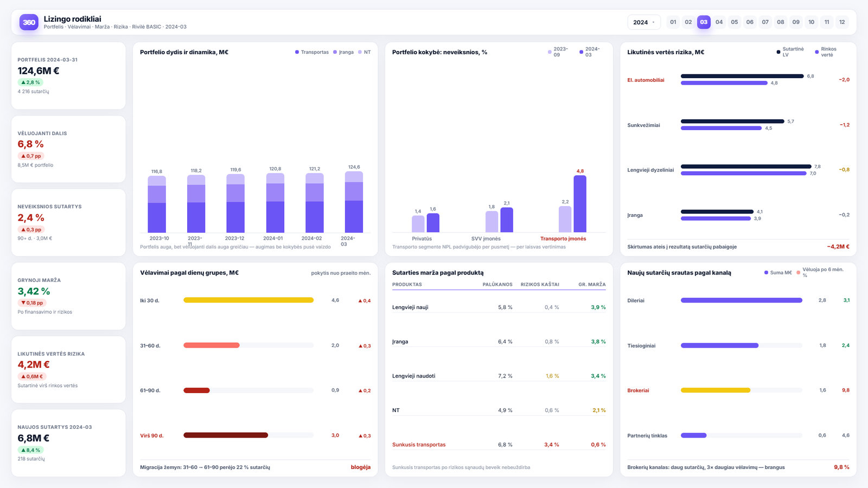The image size is (868, 488).
Task: Toggle Įranga legend item in portfolio chart
Action: (343, 52)
